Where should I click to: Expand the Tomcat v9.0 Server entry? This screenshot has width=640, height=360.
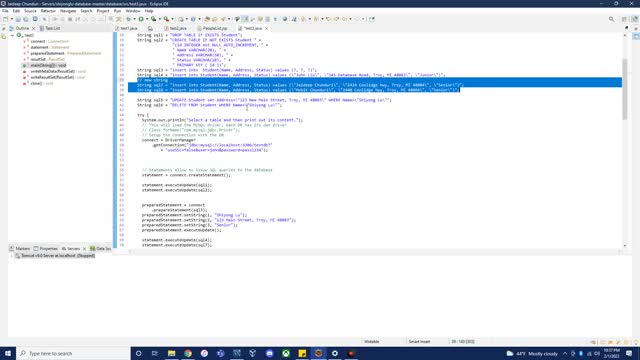pos(11,256)
